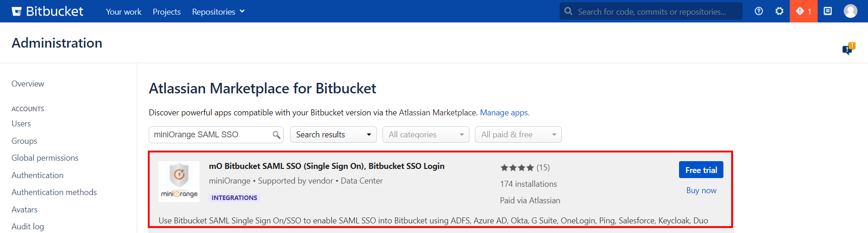Click the Buy now link

point(701,190)
